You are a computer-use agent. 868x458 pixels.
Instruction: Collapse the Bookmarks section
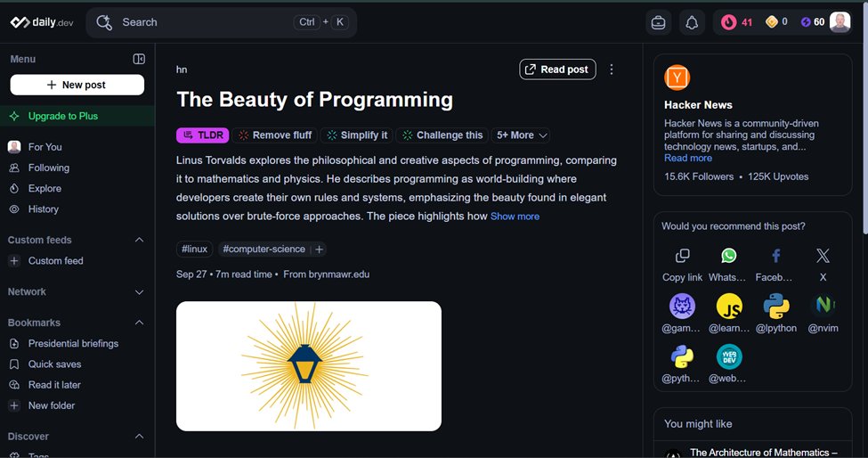tap(140, 323)
